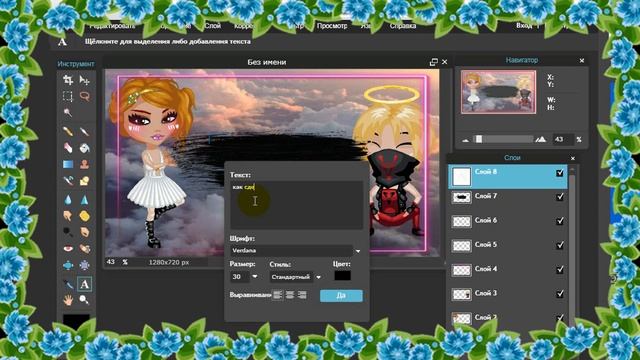Click into the Текст input area
This screenshot has width=640, height=360.
coord(296,204)
